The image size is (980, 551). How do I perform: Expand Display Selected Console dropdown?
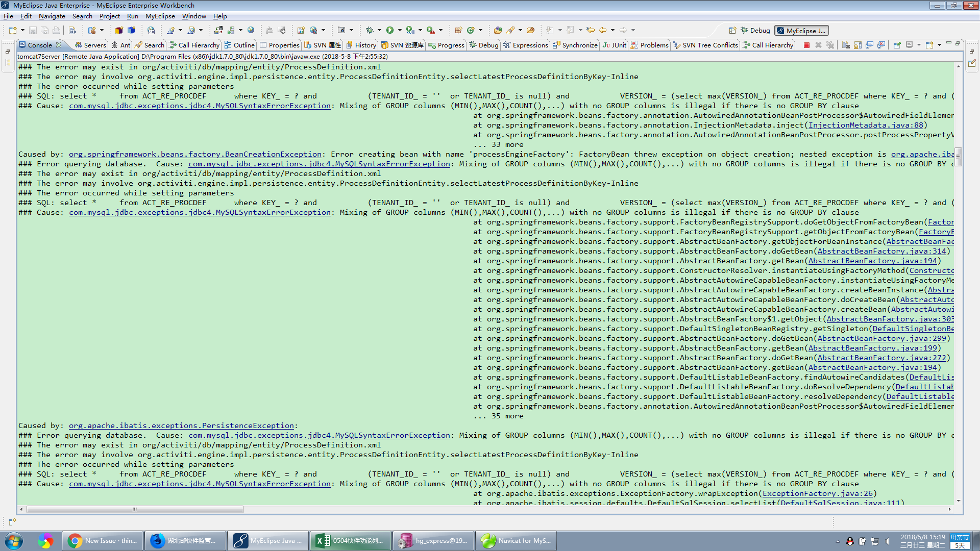point(919,45)
